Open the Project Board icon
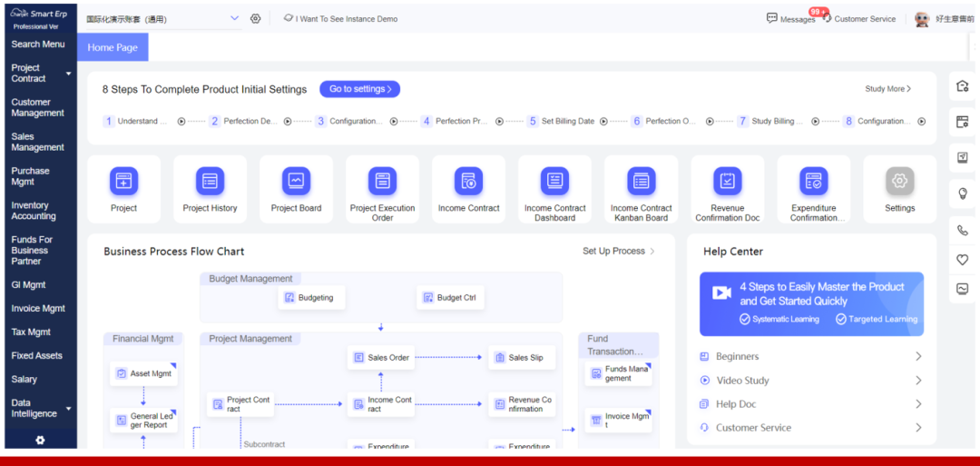Viewport: 980px width, 466px height. [296, 182]
